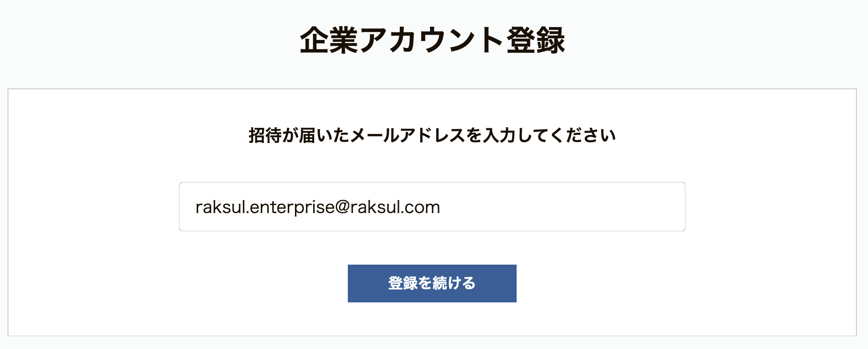Click 入力してください in the instruction line
This screenshot has width=868, height=349.
point(549,135)
